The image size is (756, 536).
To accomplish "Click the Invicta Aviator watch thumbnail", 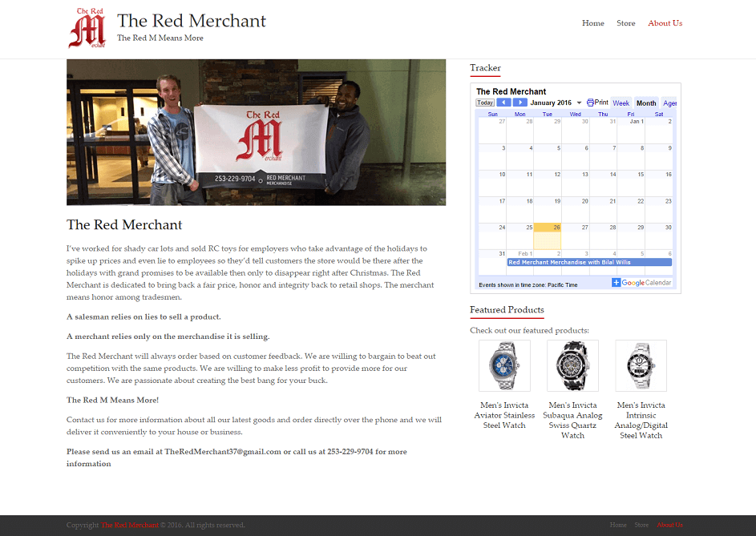I will pos(505,365).
